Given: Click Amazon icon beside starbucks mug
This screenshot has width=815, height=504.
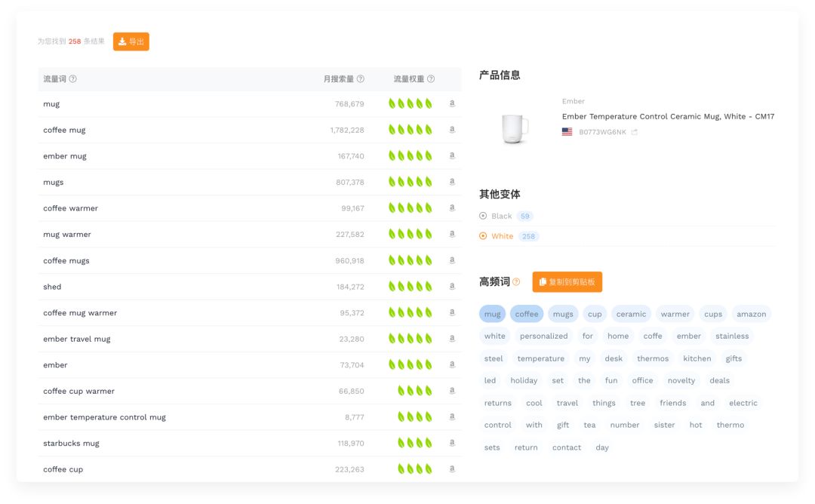Looking at the screenshot, I should [452, 443].
